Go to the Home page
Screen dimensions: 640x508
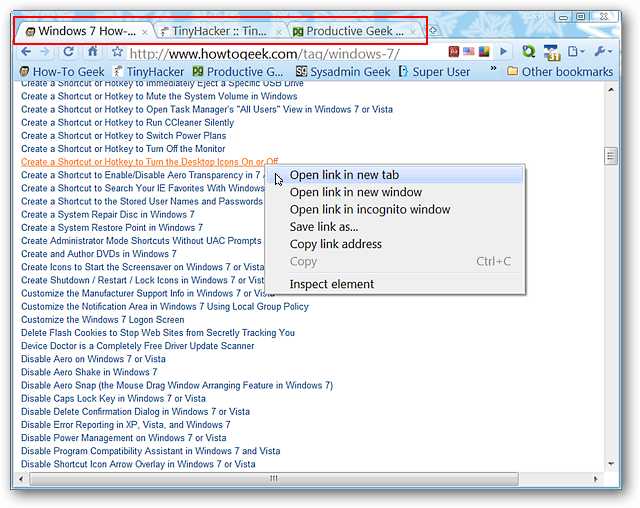pos(92,52)
